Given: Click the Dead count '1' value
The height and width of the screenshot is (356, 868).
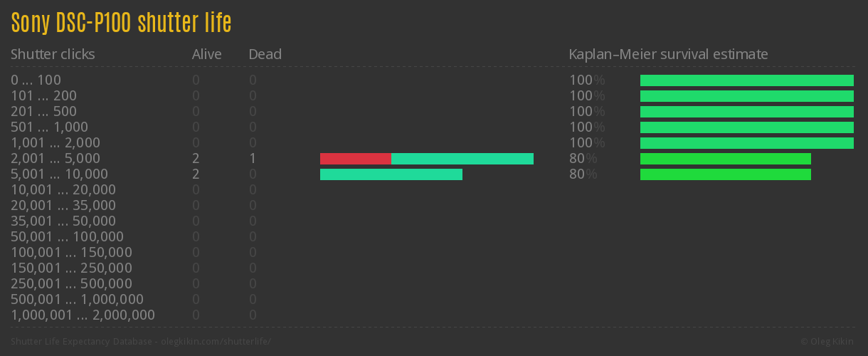Looking at the screenshot, I should [x=253, y=159].
